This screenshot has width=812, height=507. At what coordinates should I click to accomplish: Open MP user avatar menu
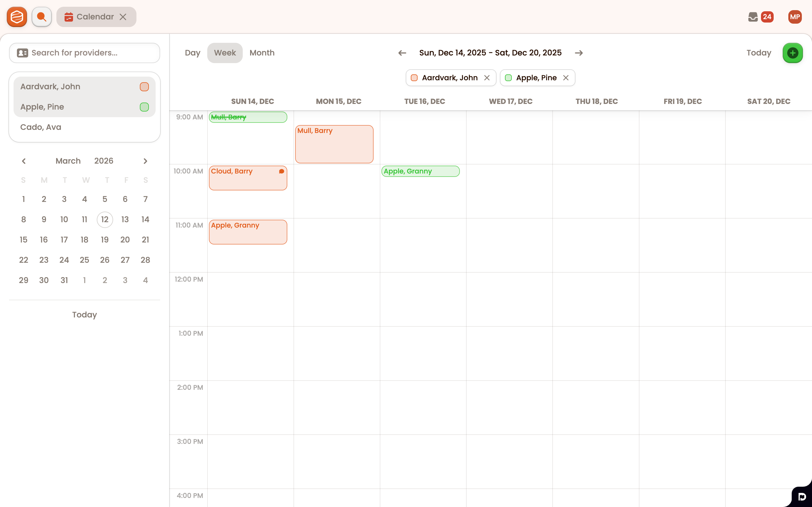click(795, 17)
